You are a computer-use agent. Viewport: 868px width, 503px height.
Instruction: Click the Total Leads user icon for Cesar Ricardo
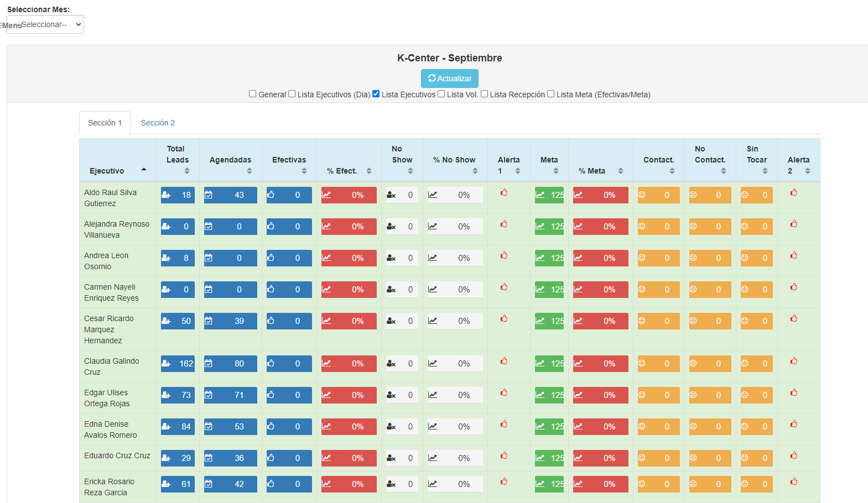coord(166,321)
